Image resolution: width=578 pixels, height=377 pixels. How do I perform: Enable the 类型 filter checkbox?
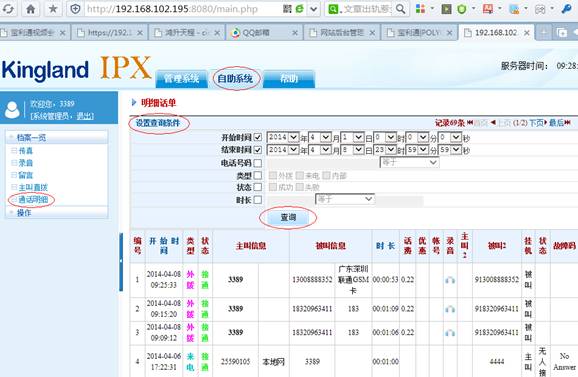[x=258, y=175]
